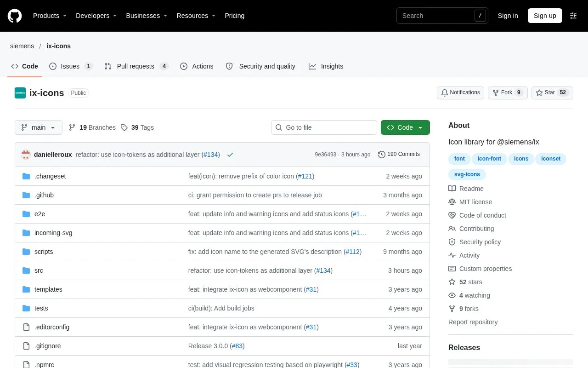Screen dimensions: 588x368
Task: Open the Actions tab
Action: tap(197, 66)
